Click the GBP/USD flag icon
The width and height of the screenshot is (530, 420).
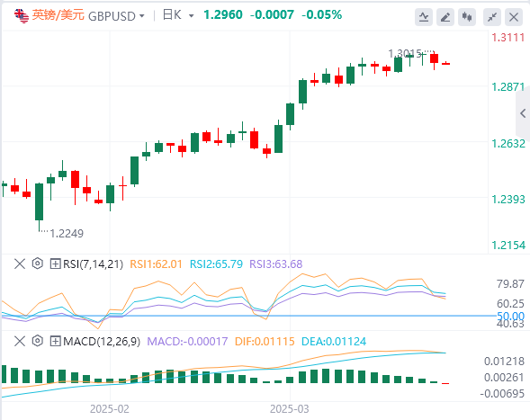pyautogui.click(x=22, y=16)
